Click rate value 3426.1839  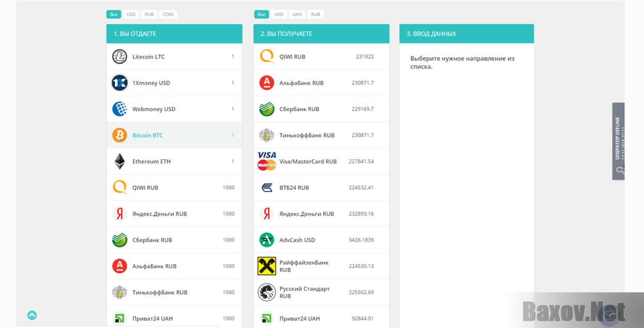361,240
